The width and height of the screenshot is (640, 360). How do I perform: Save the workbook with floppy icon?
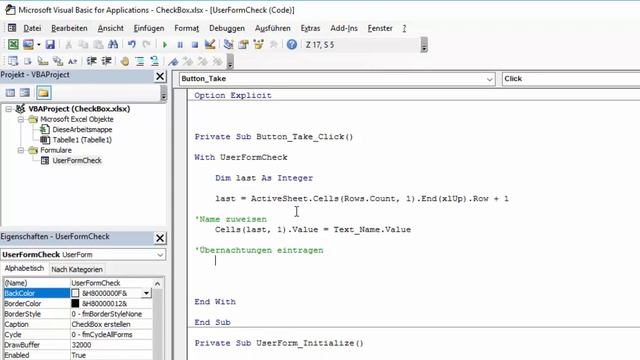(50, 44)
